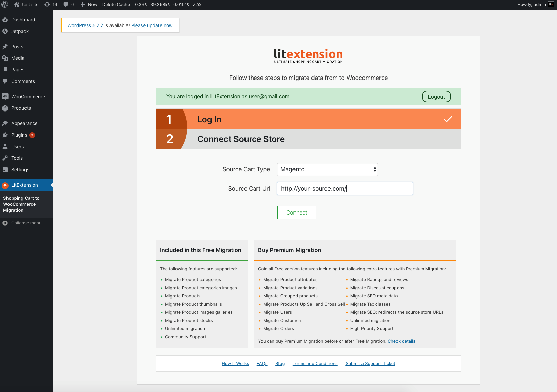Expand the Connect Source Store step
The image size is (557, 392).
click(x=308, y=139)
